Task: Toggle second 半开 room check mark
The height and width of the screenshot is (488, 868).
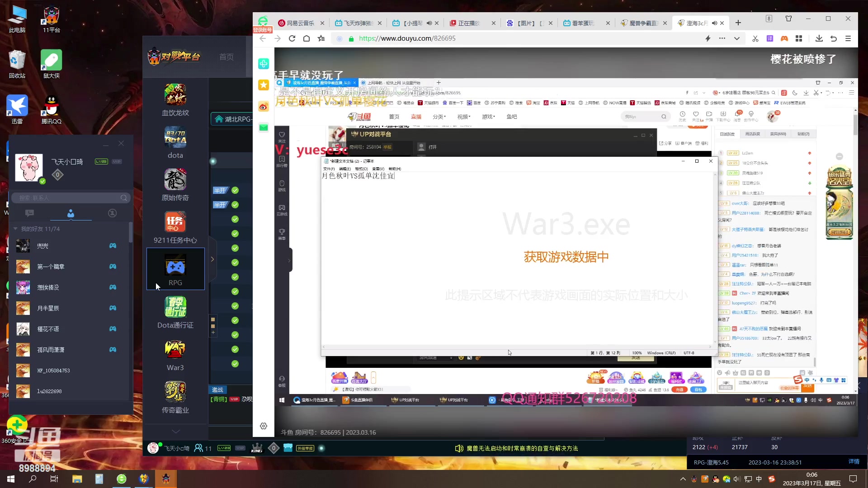Action: pos(235,205)
